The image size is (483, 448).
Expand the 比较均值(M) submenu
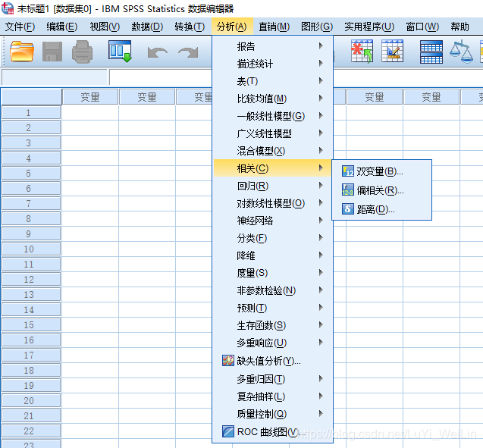[x=273, y=99]
